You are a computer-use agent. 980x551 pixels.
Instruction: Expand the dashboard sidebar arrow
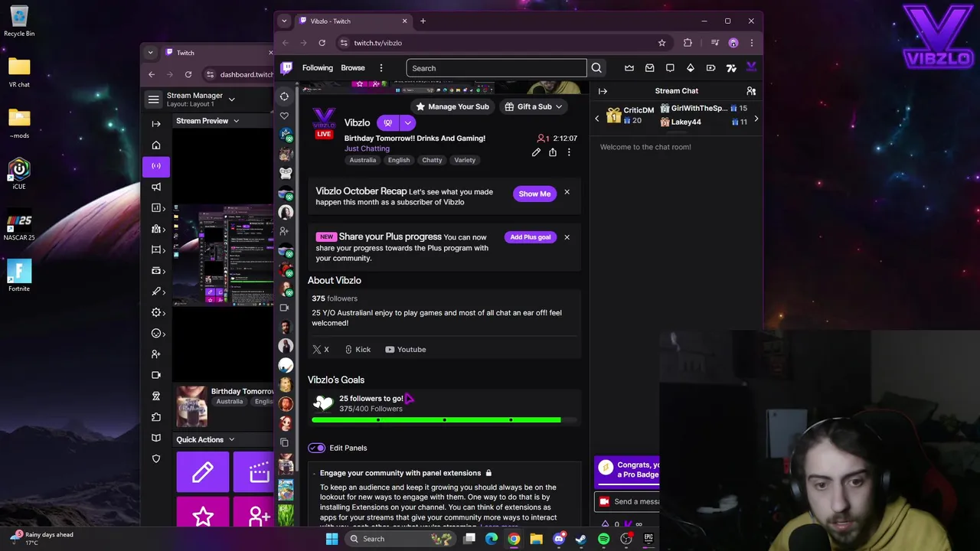coord(156,124)
